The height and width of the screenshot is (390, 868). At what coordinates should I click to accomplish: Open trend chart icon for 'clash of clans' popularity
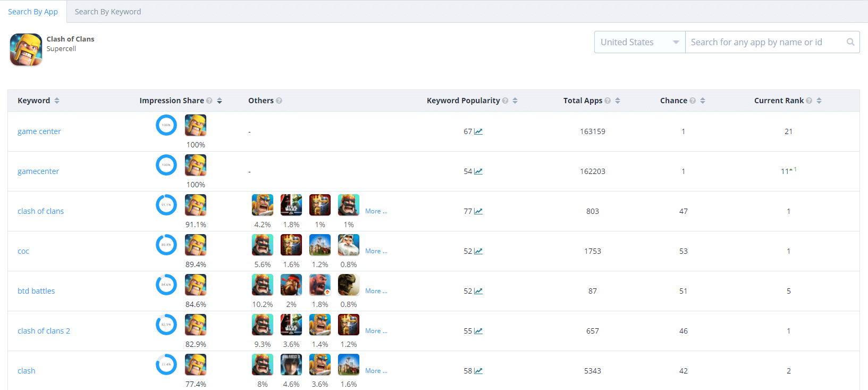click(478, 211)
